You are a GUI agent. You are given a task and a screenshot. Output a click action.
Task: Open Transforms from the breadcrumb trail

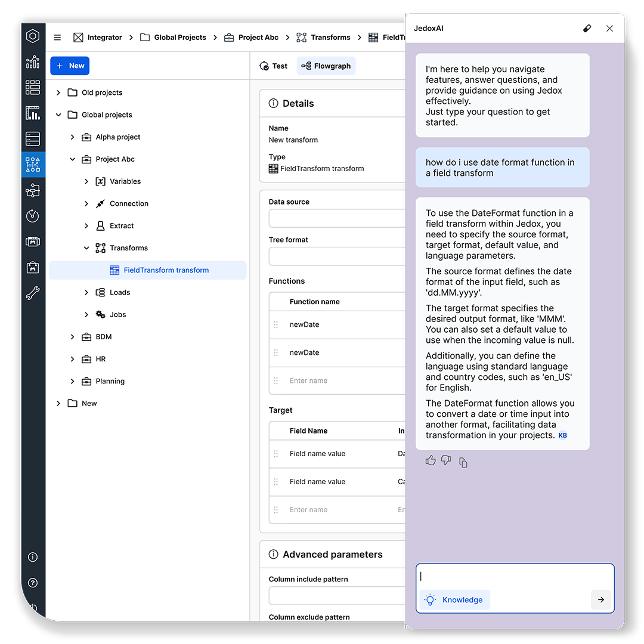pos(330,37)
